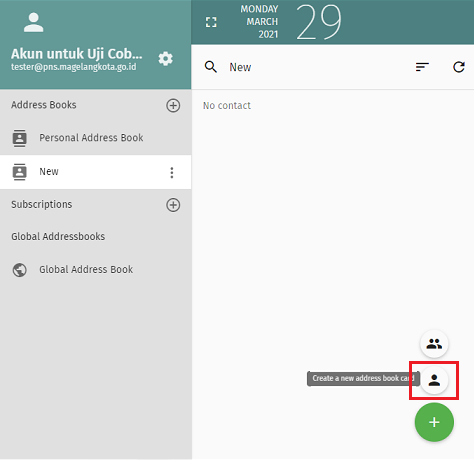Click the globe icon for Global Address Book
The width and height of the screenshot is (475, 461).
(19, 270)
